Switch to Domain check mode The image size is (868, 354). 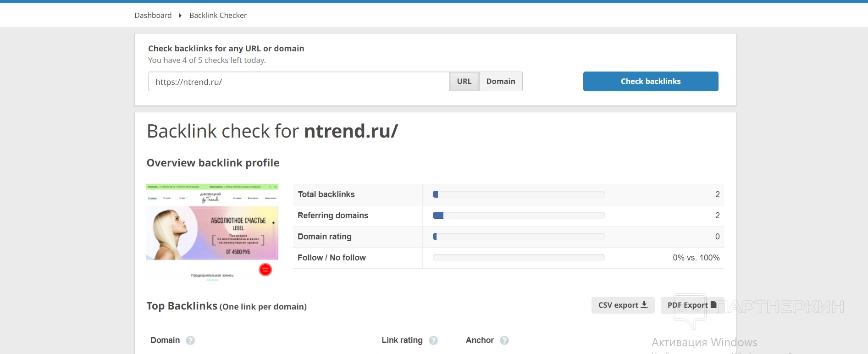(x=501, y=82)
